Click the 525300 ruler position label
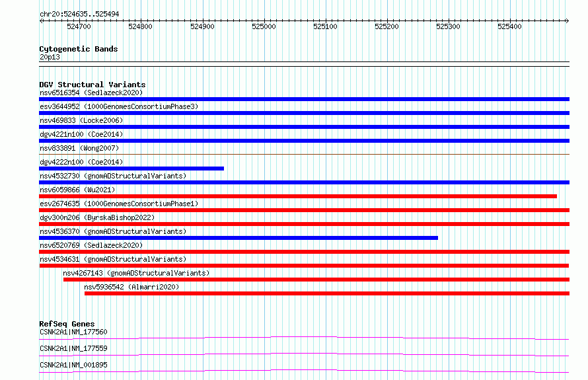This screenshot has height=380, width=588. [x=448, y=26]
